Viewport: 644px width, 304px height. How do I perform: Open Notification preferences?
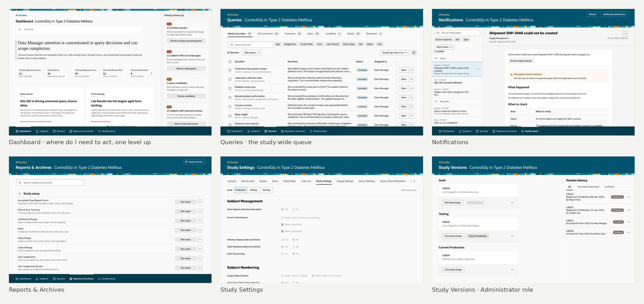click(614, 14)
